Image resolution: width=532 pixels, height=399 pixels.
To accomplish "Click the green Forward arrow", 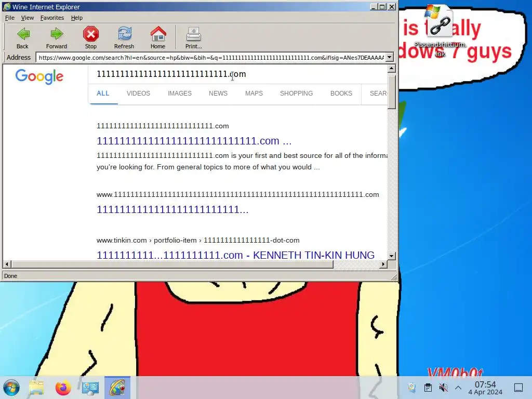I will pos(56,37).
